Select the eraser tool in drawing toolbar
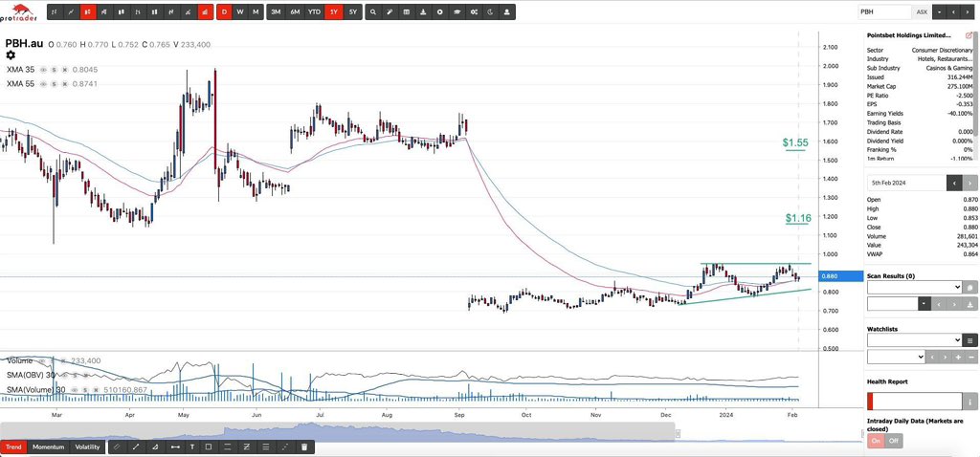Image resolution: width=980 pixels, height=457 pixels. 117,447
